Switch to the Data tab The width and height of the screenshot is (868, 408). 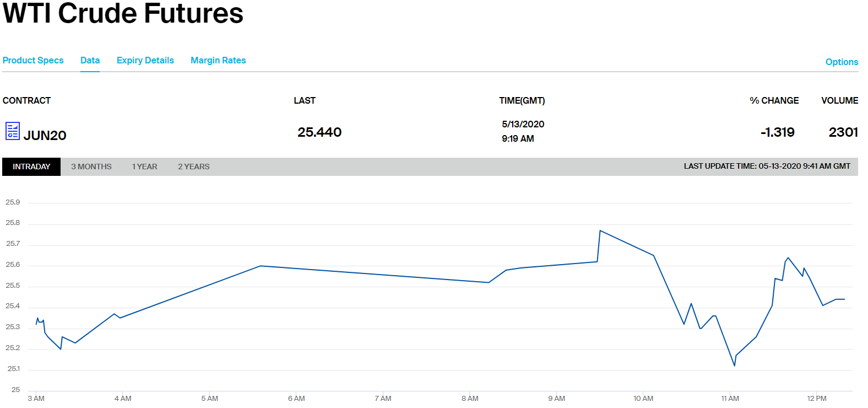pos(90,61)
